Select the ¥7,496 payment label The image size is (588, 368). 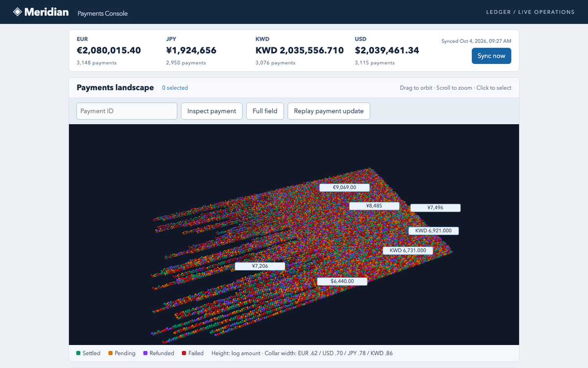[436, 208]
